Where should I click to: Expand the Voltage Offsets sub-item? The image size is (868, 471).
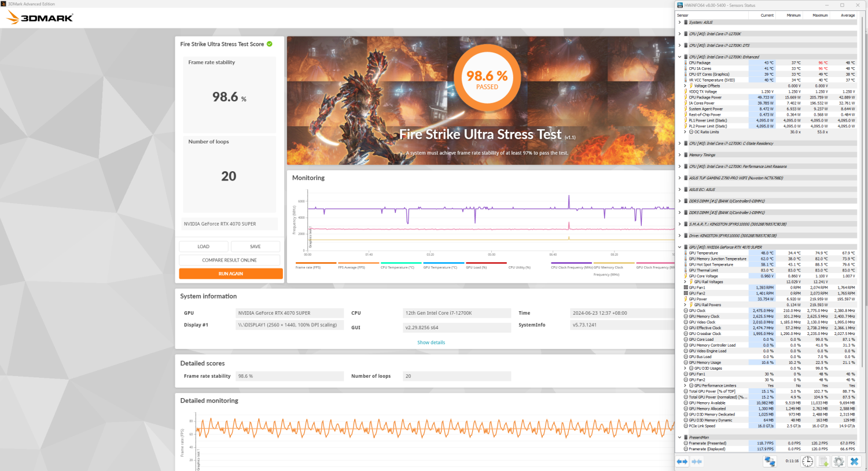(x=685, y=86)
